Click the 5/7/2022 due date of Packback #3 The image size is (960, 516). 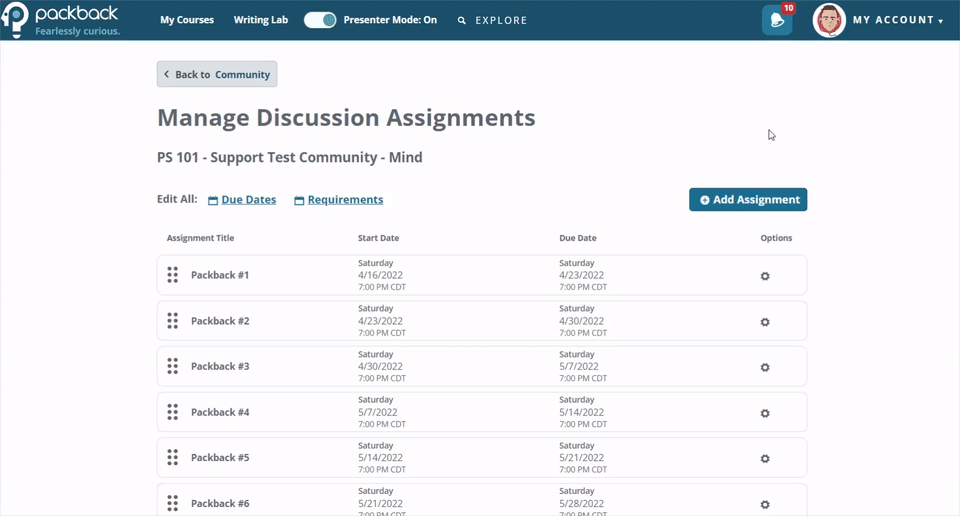tap(579, 366)
